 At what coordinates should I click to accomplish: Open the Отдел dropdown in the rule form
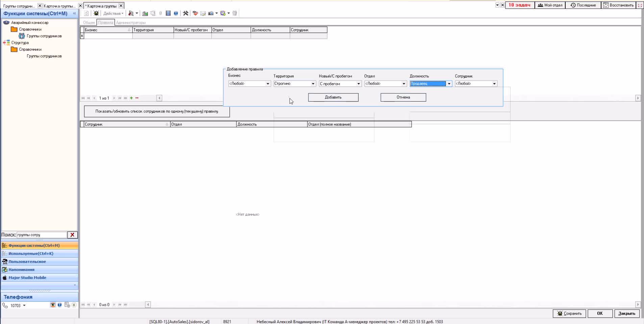(404, 84)
